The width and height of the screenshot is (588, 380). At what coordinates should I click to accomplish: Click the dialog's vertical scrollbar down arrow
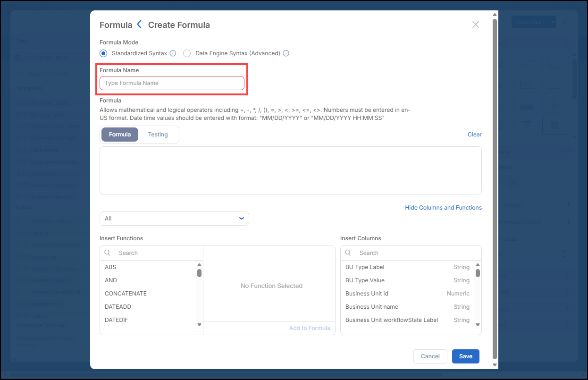[x=495, y=365]
